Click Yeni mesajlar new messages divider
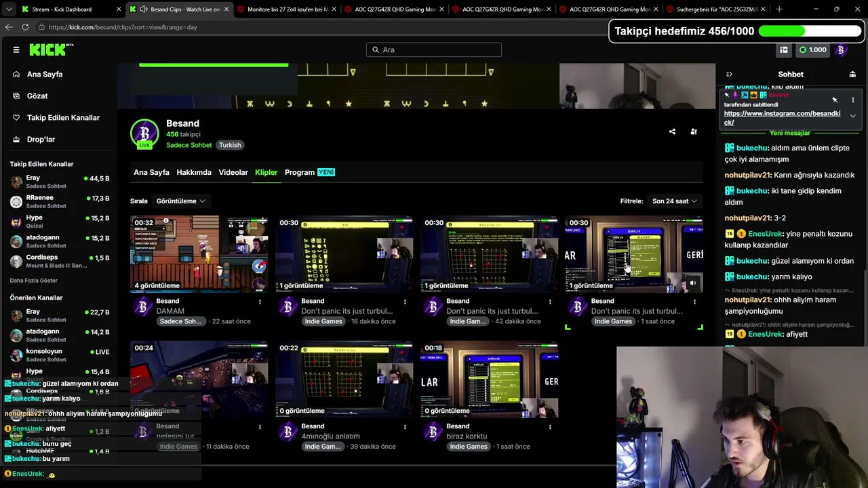868x488 pixels. tap(790, 133)
